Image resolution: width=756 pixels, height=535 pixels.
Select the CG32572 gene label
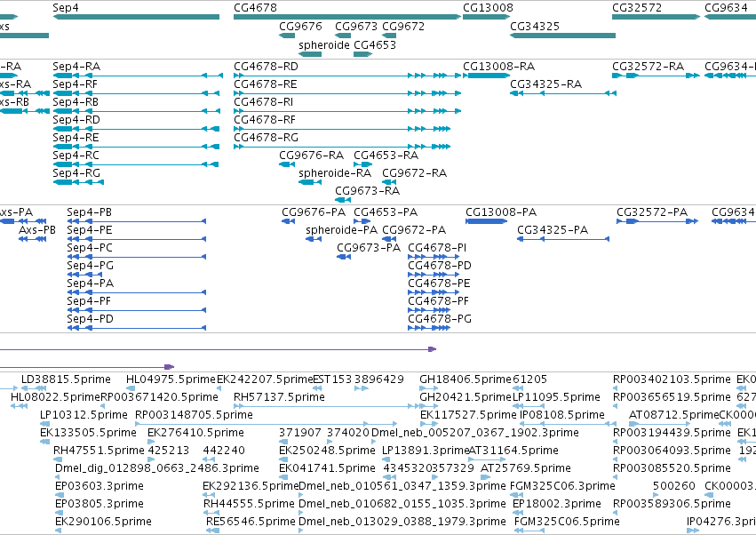(637, 8)
